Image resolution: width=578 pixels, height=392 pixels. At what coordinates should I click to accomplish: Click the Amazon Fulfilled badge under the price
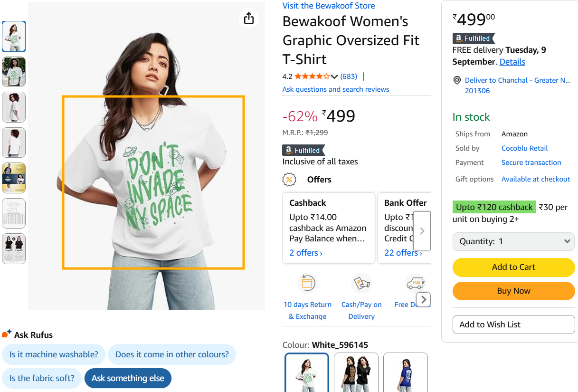[x=303, y=150]
